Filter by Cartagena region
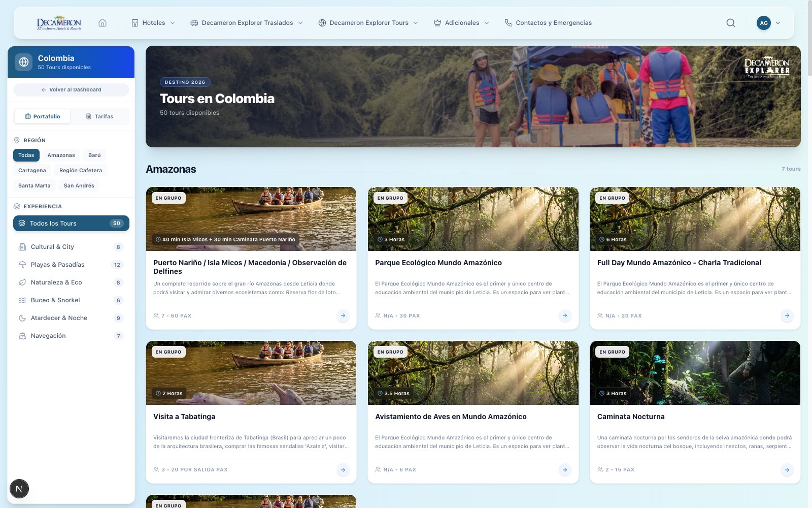812x508 pixels. tap(32, 170)
